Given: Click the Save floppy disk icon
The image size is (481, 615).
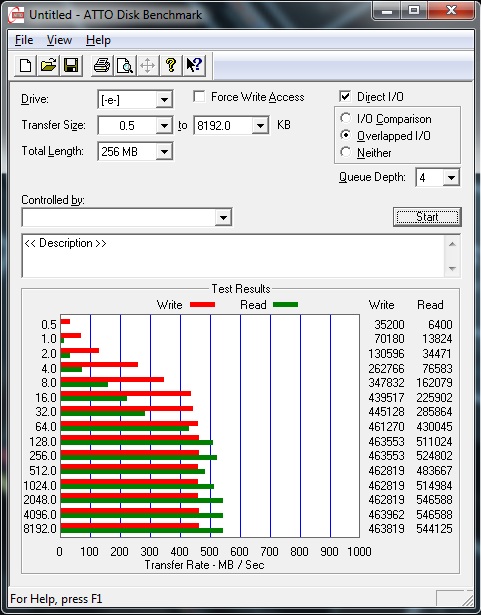Looking at the screenshot, I should [x=71, y=65].
